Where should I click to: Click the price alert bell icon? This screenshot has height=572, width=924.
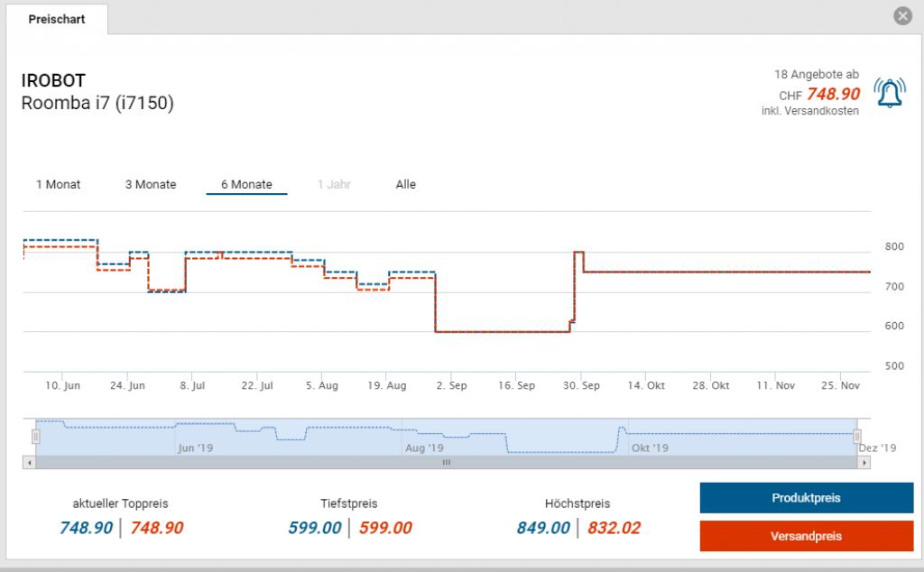(890, 93)
